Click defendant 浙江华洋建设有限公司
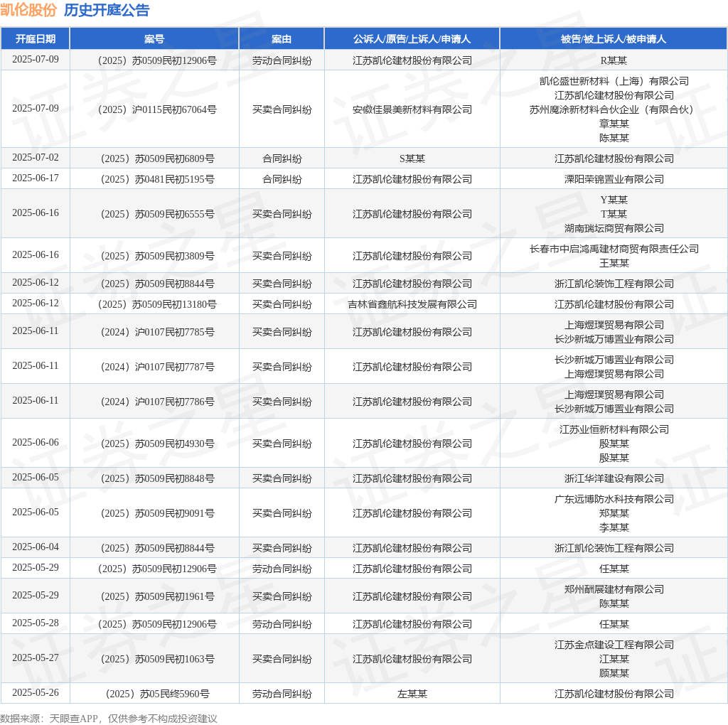Viewport: 728px width, 725px height. pyautogui.click(x=614, y=478)
